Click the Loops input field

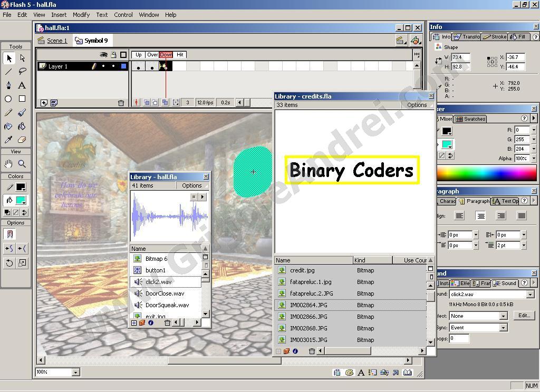(459, 338)
